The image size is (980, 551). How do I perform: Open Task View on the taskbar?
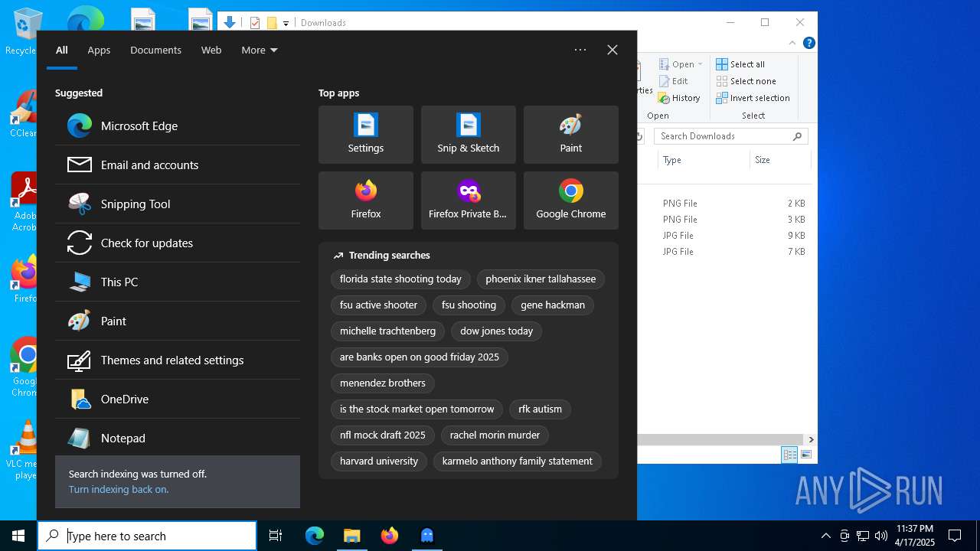pyautogui.click(x=276, y=536)
